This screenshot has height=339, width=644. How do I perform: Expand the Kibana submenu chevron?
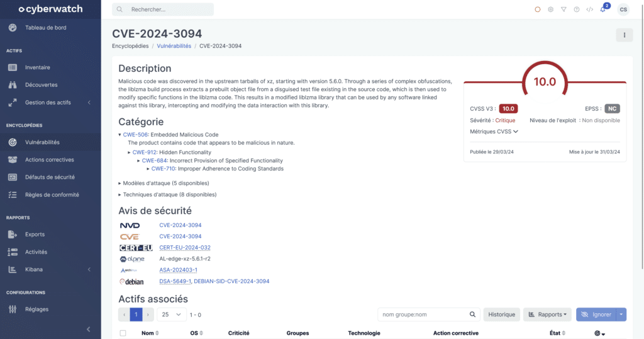[x=89, y=270]
